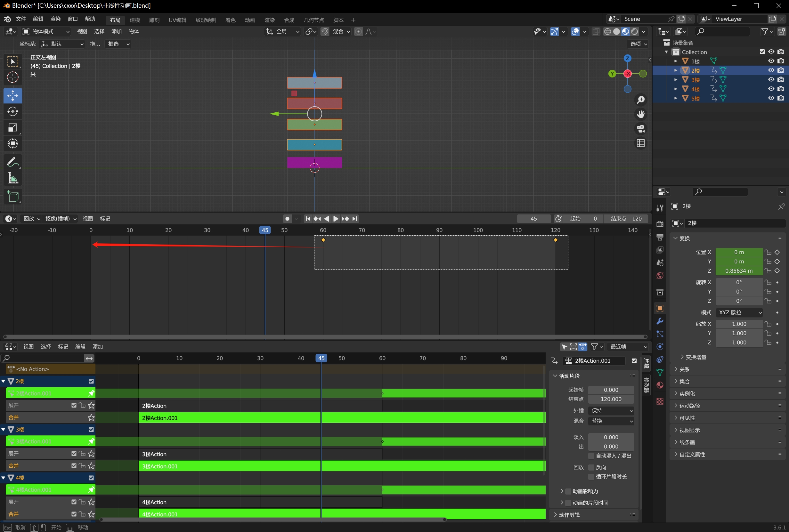
Task: Open the 外插 extrapolation dropdown
Action: (x=611, y=411)
